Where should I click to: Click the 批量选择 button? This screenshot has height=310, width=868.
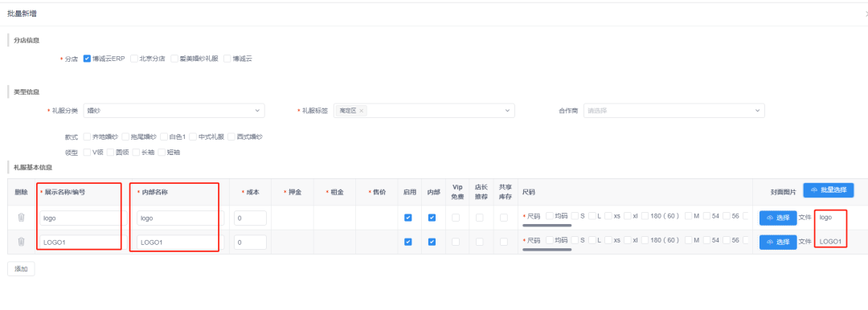828,190
